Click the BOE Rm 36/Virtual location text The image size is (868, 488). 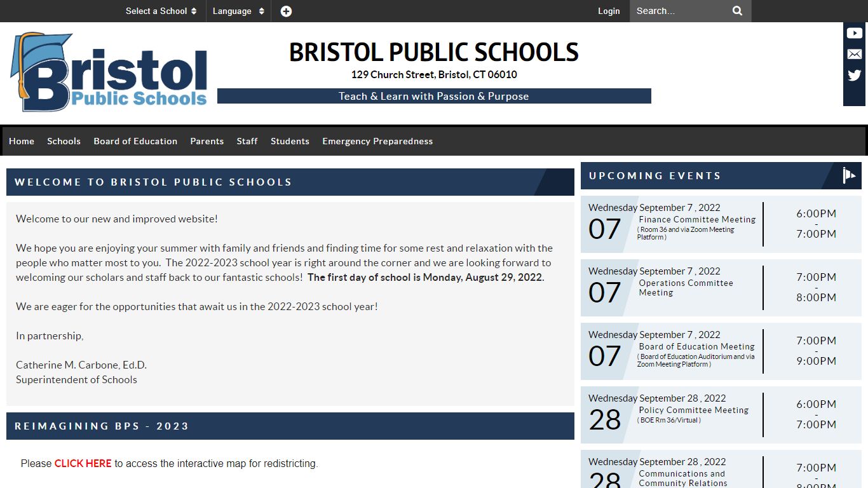tap(669, 420)
